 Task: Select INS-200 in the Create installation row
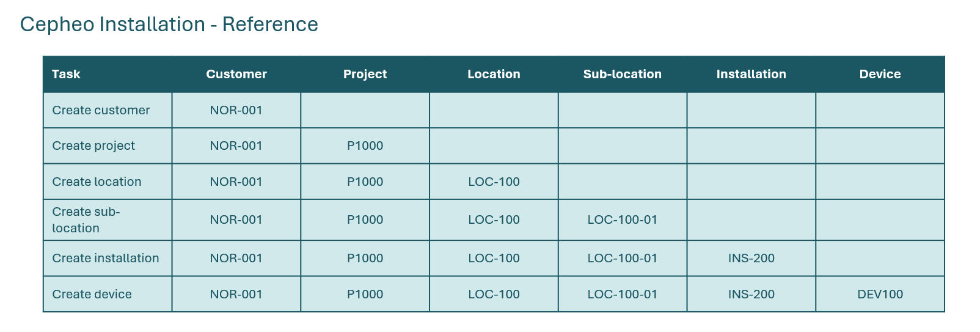751,258
